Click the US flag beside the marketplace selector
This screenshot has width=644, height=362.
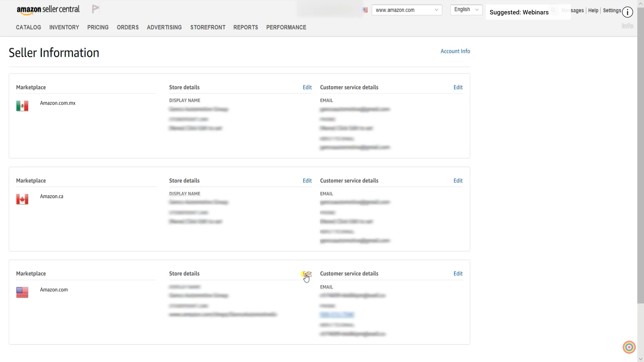click(365, 10)
